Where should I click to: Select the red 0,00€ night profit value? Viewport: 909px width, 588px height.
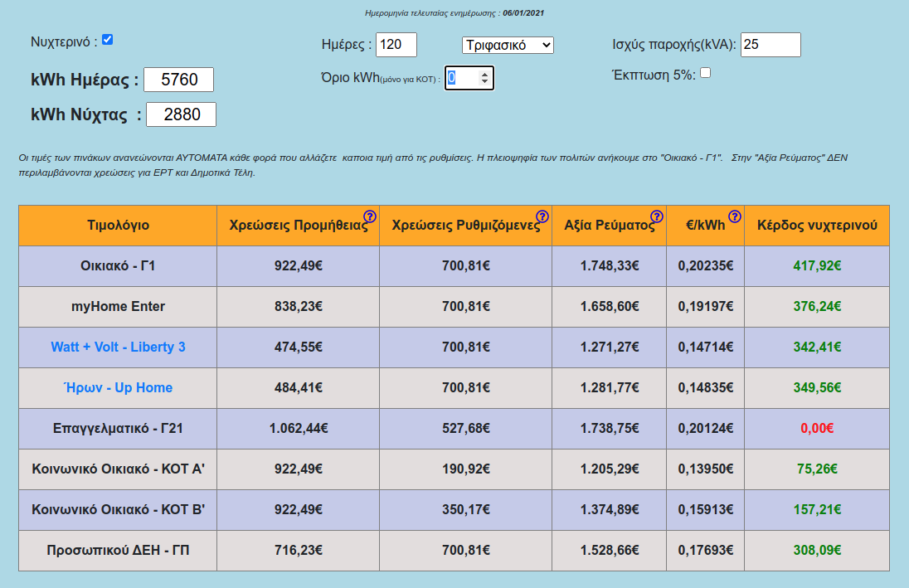pos(817,428)
